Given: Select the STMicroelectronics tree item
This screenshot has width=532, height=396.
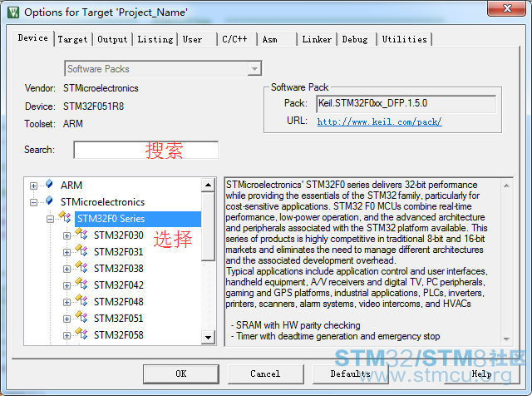Looking at the screenshot, I should (x=102, y=202).
